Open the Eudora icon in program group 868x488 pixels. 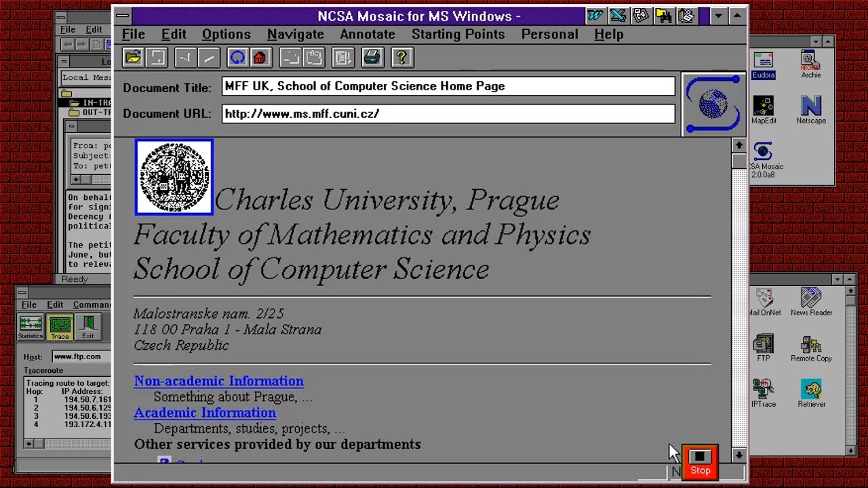[764, 65]
